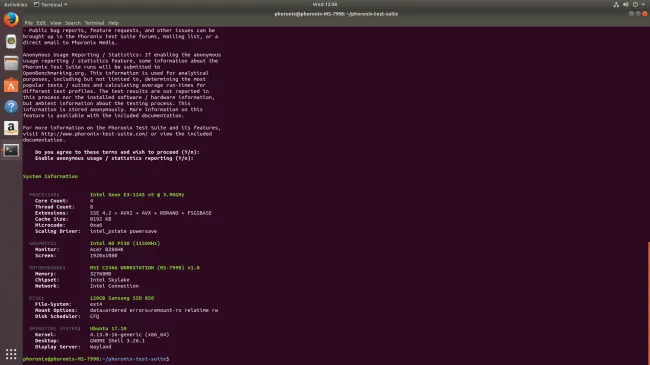The height and width of the screenshot is (365, 650).
Task: Select the Terminal icon in the dock
Action: point(11,150)
